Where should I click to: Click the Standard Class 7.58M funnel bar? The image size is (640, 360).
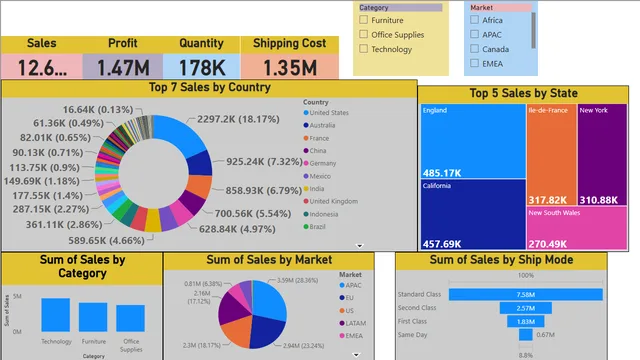[x=526, y=294]
